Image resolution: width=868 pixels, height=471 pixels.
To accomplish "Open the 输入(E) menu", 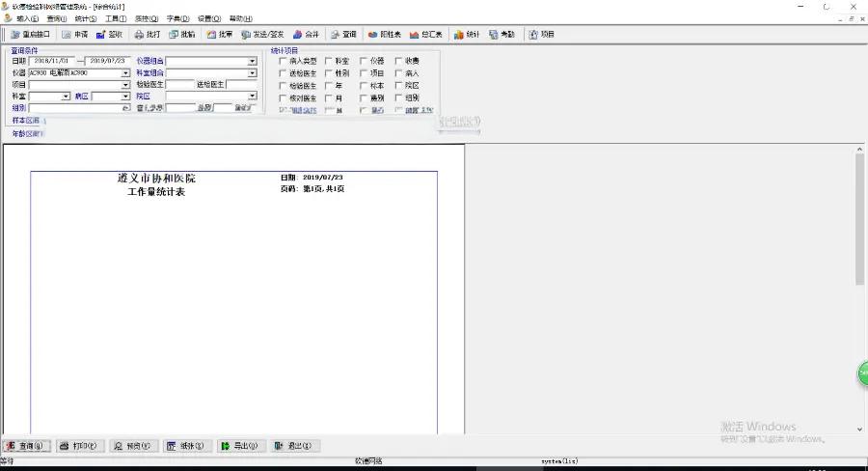I will point(28,19).
